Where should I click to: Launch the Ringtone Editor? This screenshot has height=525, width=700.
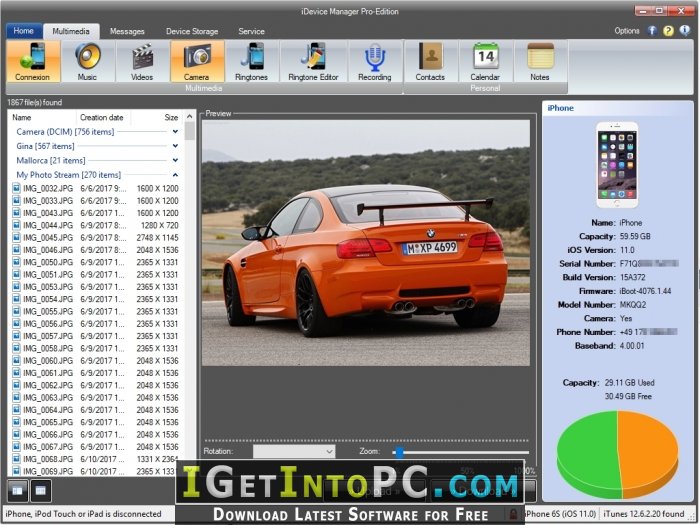313,62
